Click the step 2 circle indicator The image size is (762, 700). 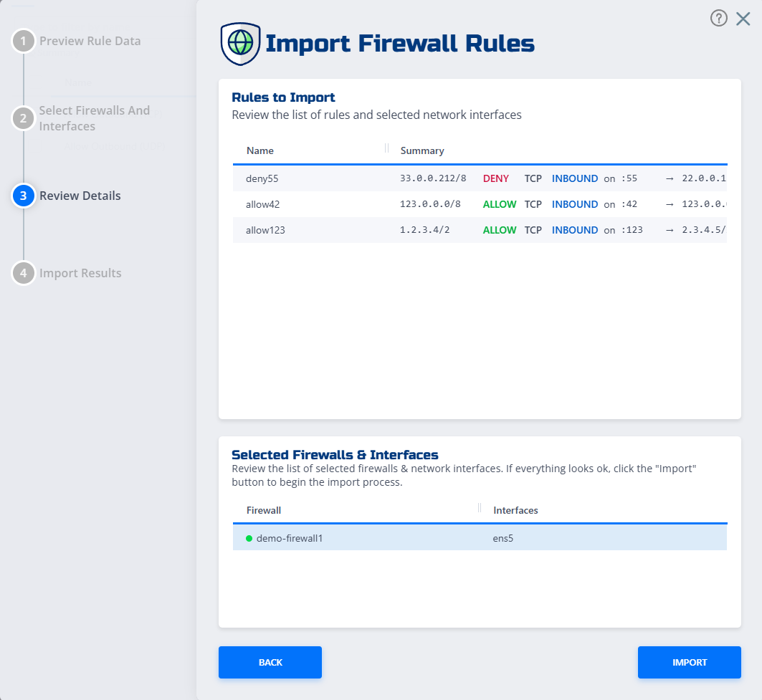click(24, 118)
